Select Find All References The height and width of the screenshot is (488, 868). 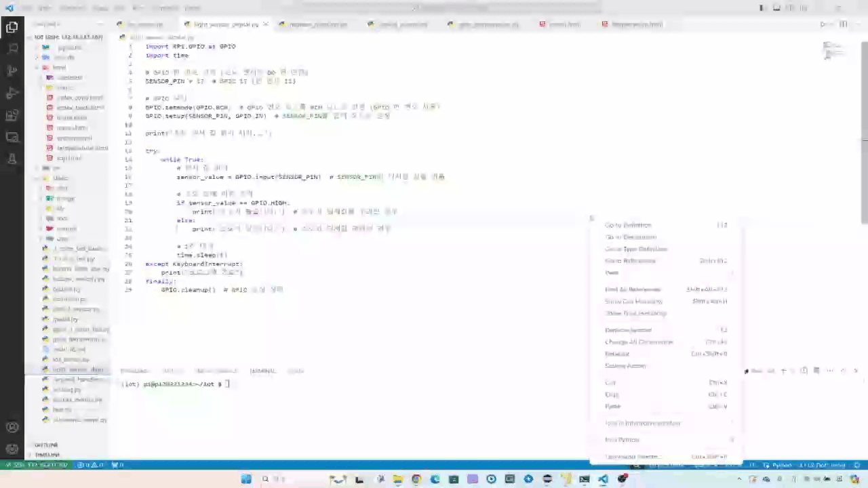[x=633, y=289]
